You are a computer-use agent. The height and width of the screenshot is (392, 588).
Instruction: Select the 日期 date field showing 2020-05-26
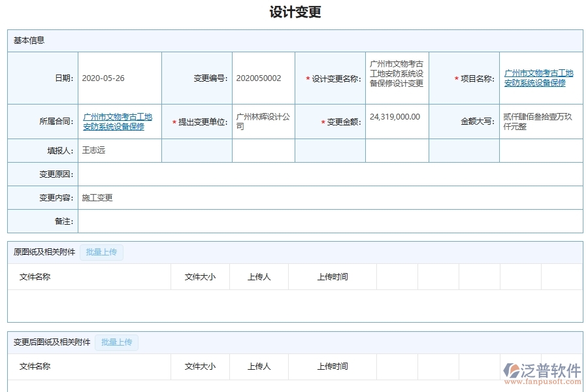[x=118, y=77]
